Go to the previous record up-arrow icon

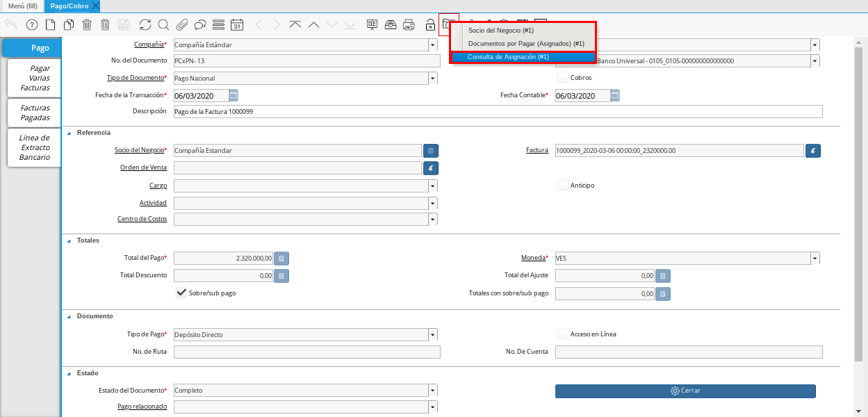click(x=313, y=25)
